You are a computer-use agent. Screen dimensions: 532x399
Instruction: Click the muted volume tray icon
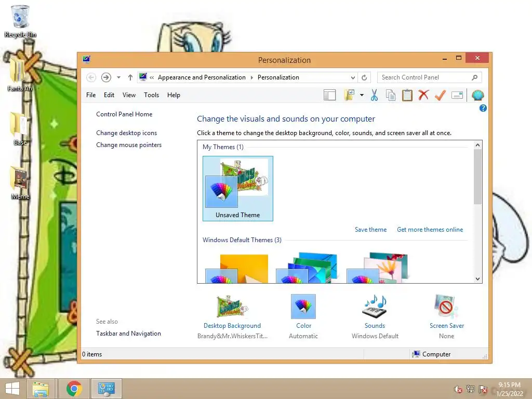point(458,389)
